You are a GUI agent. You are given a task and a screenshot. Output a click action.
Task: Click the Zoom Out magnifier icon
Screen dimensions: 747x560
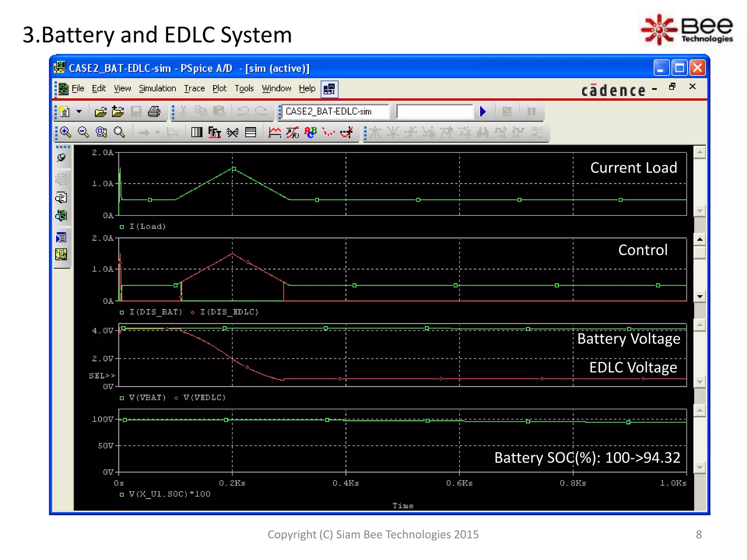[x=83, y=132]
